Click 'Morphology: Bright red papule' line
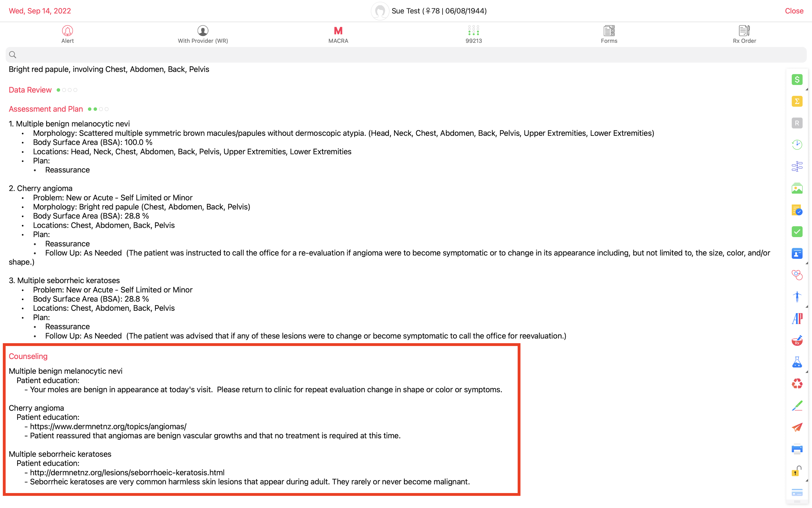 coord(141,207)
